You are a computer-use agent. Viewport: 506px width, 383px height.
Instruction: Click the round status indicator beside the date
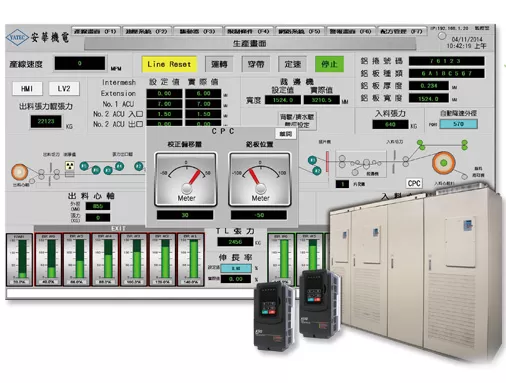point(442,36)
